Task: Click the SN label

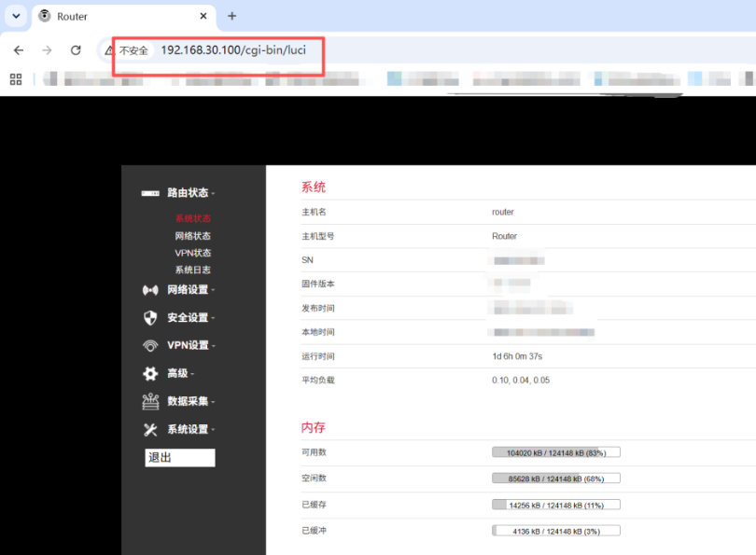Action: coord(307,260)
